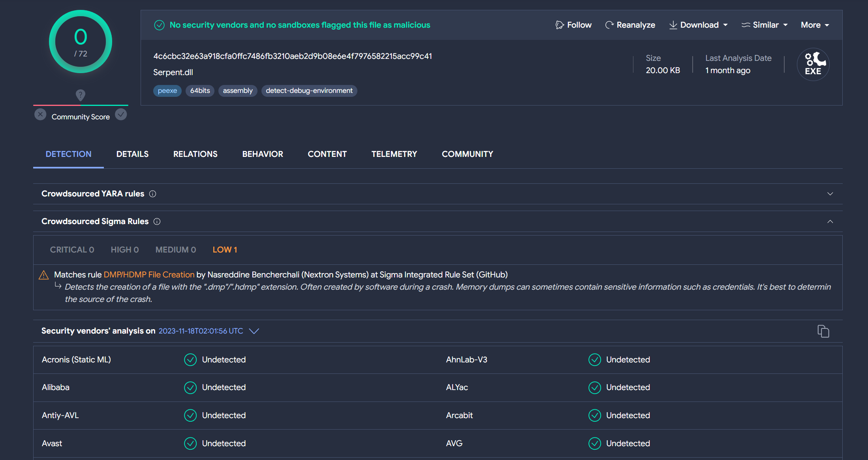Click the community score question-mark pin icon
Screen dimensions: 868x460
pyautogui.click(x=81, y=95)
